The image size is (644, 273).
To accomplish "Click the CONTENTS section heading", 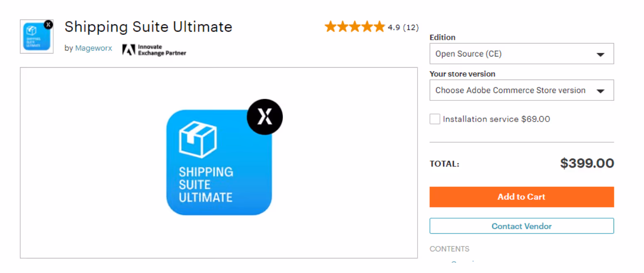I will (x=449, y=249).
